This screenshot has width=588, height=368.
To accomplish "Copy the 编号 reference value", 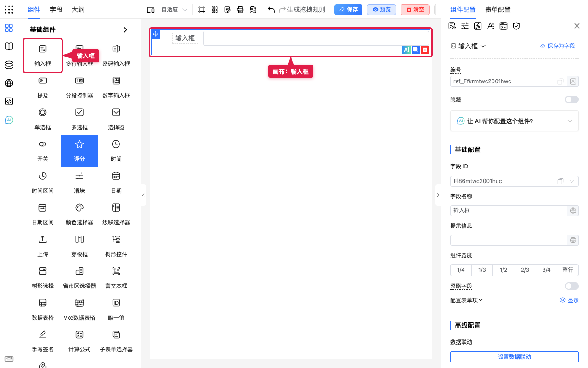I will tap(560, 81).
